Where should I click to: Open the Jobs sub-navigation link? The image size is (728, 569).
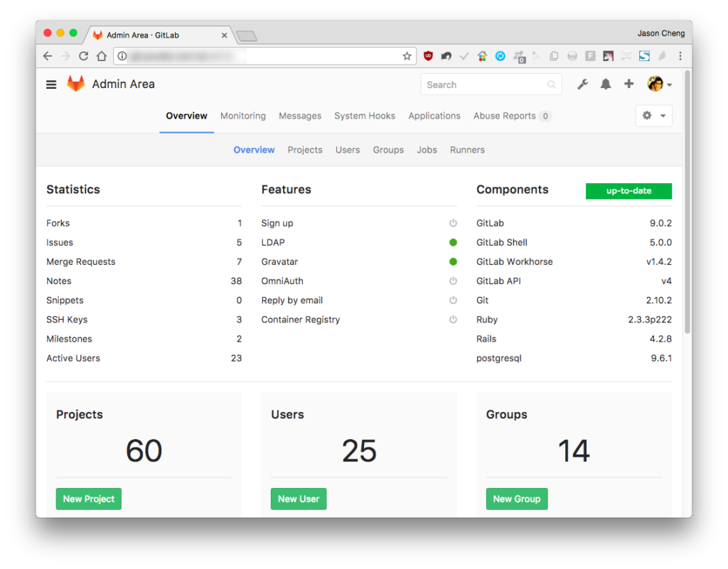tap(427, 150)
